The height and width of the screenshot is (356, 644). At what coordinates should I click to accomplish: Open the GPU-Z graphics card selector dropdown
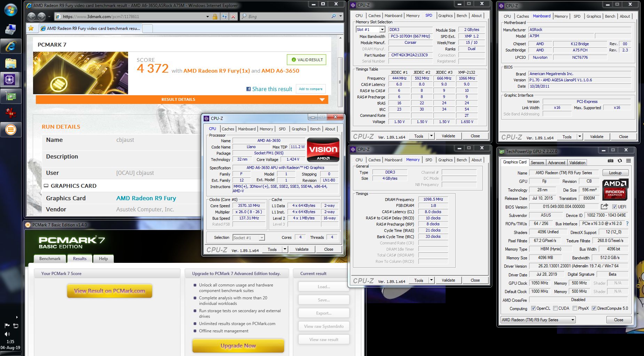click(573, 320)
